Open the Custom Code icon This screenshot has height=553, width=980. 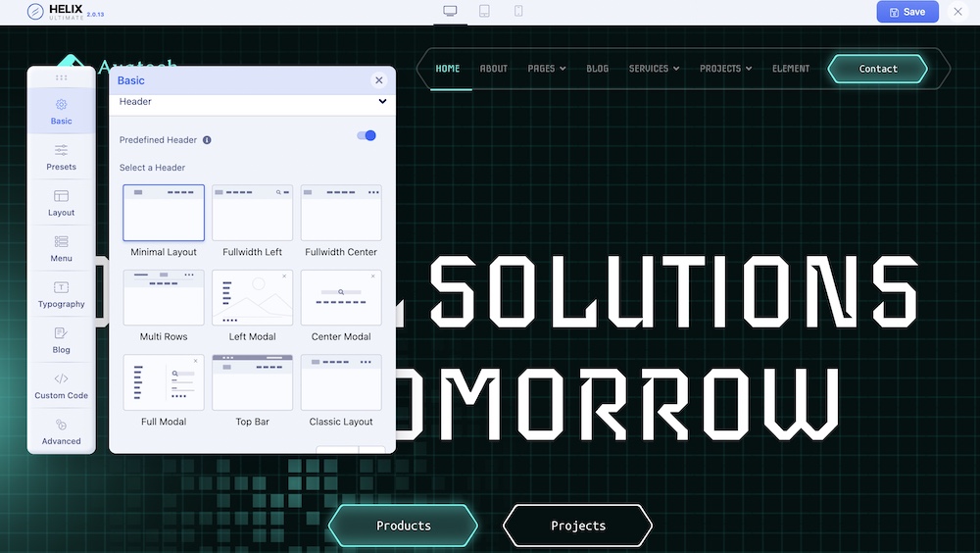coord(61,379)
